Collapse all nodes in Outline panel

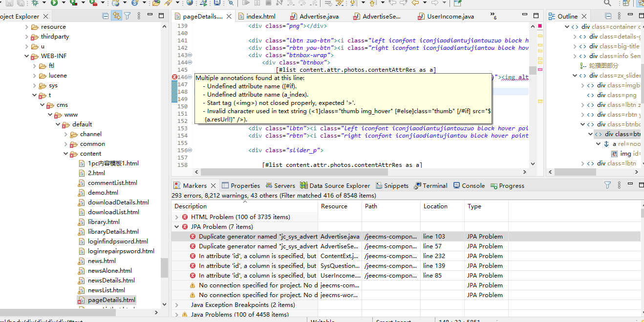tap(608, 16)
